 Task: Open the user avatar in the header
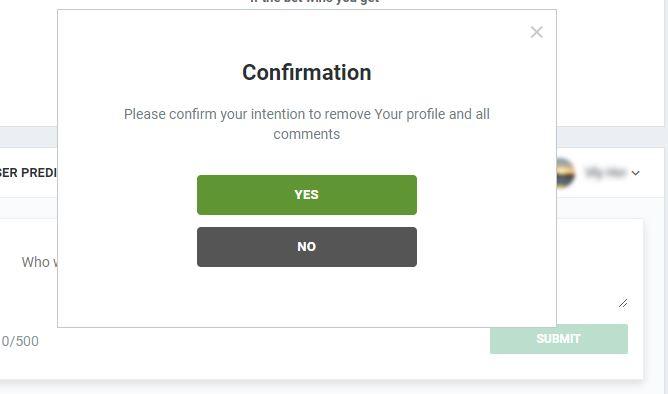[566, 173]
